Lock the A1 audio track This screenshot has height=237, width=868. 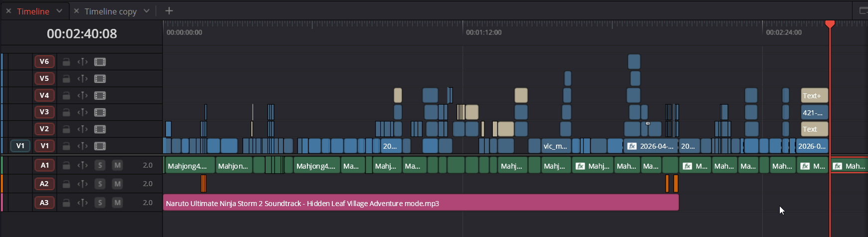(66, 165)
